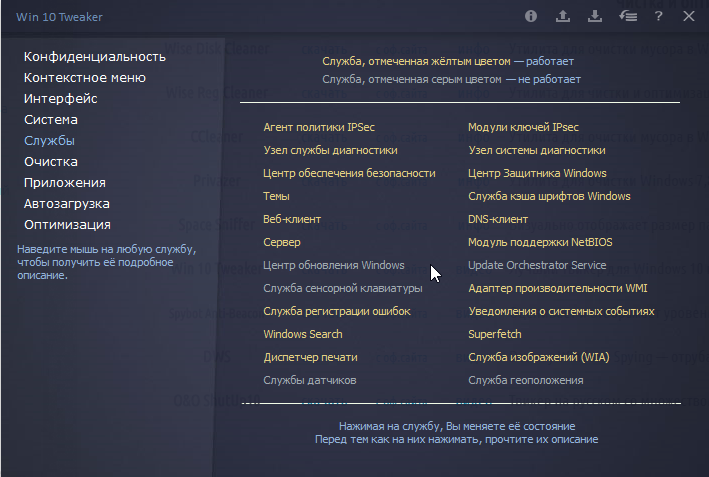The width and height of the screenshot is (709, 477).
Task: Toggle Модуль поддержки NetBIOS service
Action: [540, 242]
